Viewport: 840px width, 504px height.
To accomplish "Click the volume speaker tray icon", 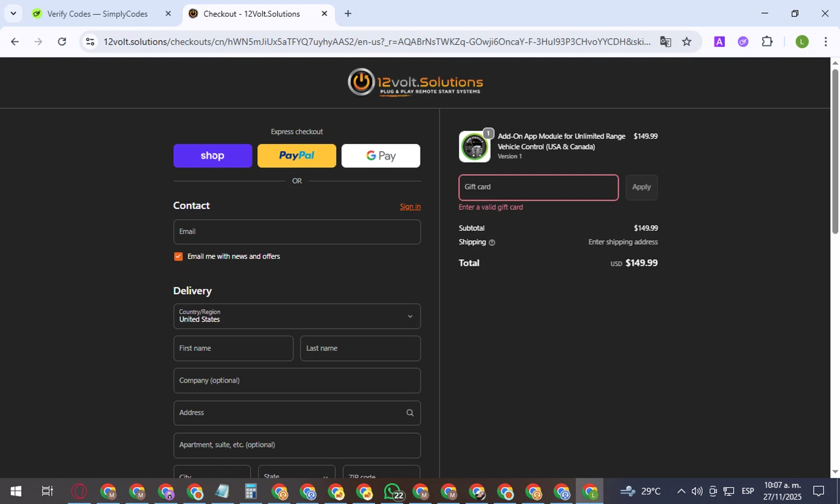I will pos(697,492).
